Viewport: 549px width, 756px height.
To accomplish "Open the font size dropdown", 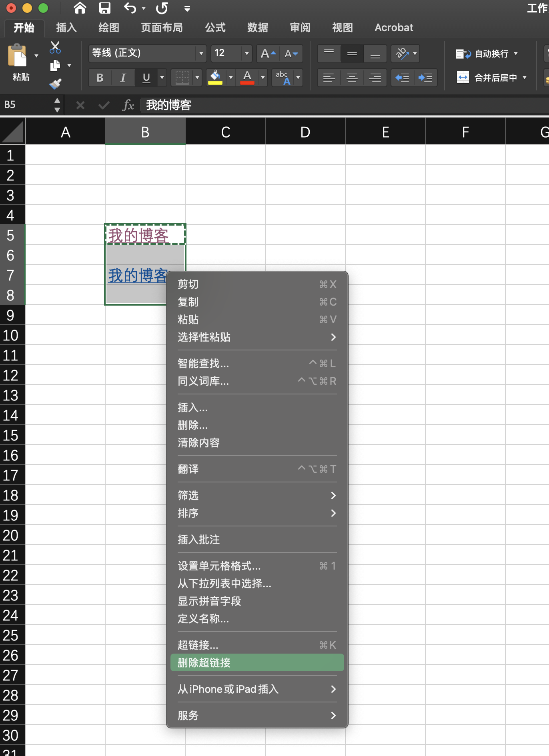I will tap(247, 53).
